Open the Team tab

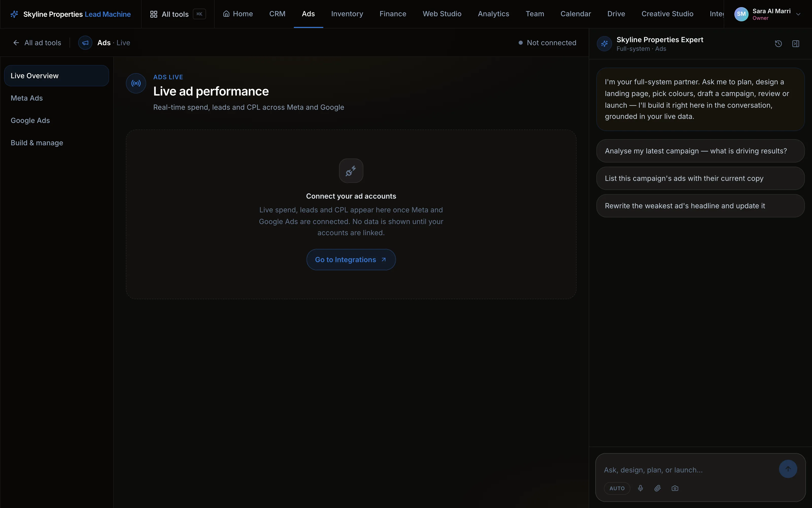(535, 14)
